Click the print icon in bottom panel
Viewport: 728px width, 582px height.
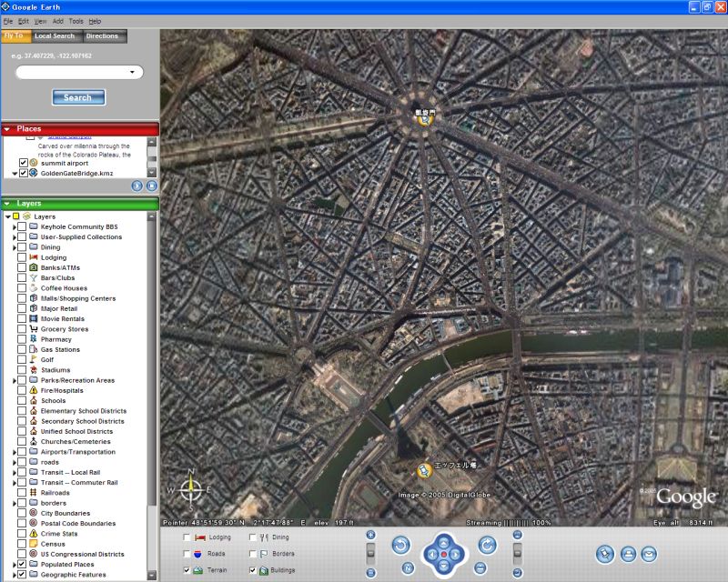tap(628, 554)
